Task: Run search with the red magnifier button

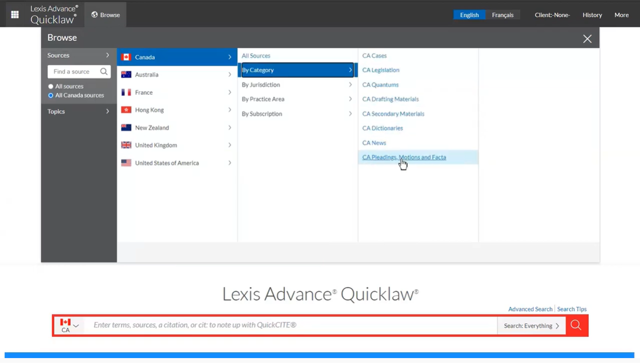Action: point(576,325)
